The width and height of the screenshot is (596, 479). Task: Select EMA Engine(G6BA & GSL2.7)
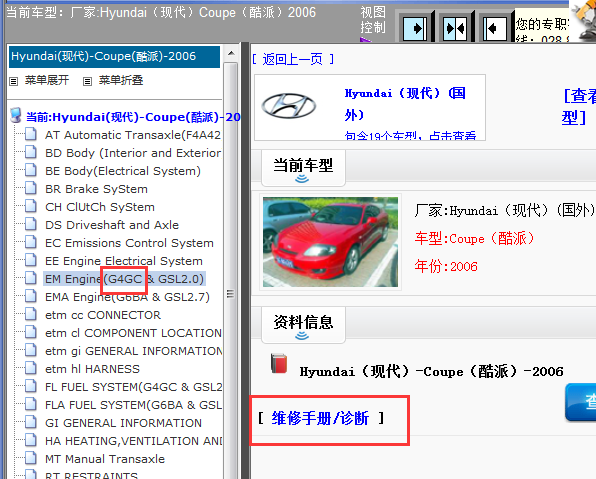click(x=127, y=297)
